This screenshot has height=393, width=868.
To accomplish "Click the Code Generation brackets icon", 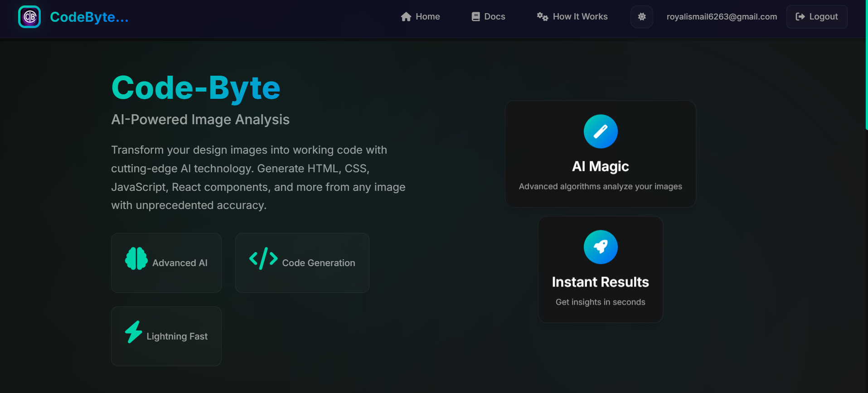I will (263, 258).
